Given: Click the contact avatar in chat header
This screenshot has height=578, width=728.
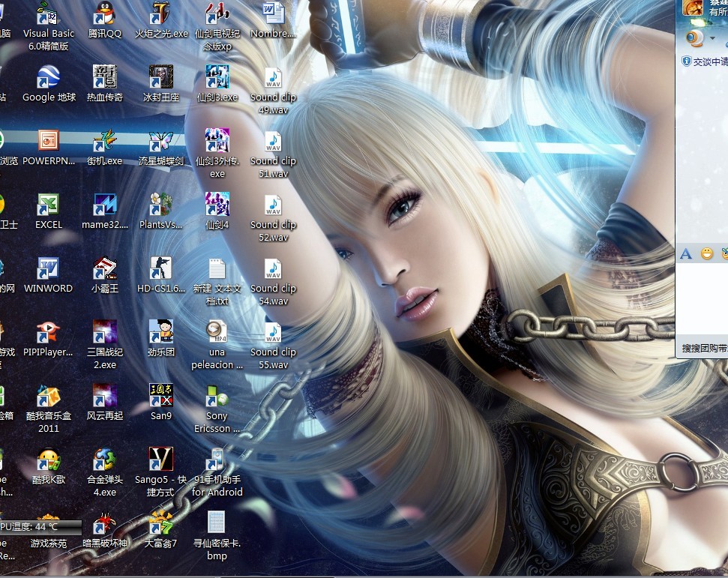Looking at the screenshot, I should [691, 7].
